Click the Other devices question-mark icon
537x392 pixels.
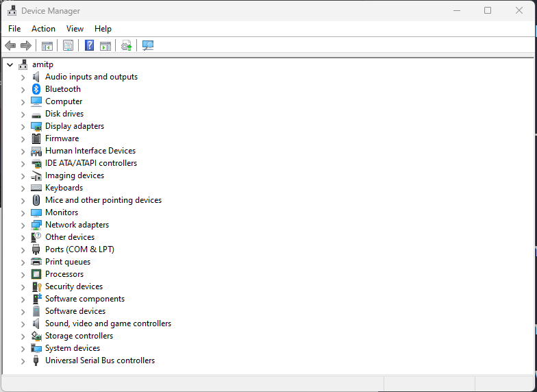click(36, 237)
